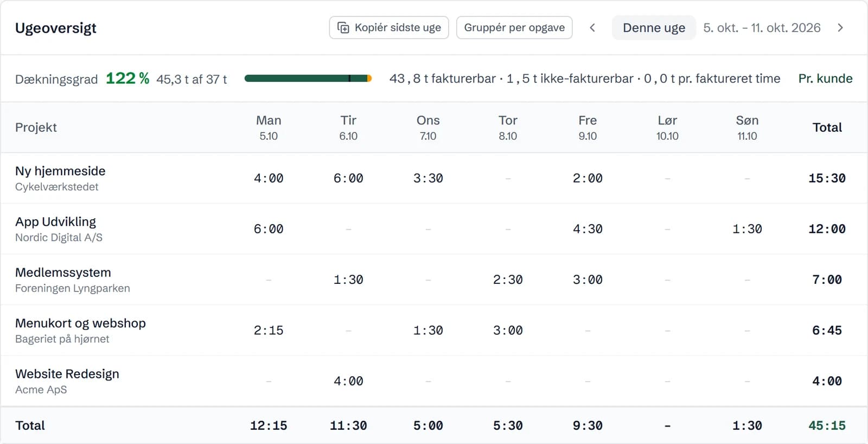Click the Tir 6.10 column header
This screenshot has width=868, height=444.
[x=348, y=128]
